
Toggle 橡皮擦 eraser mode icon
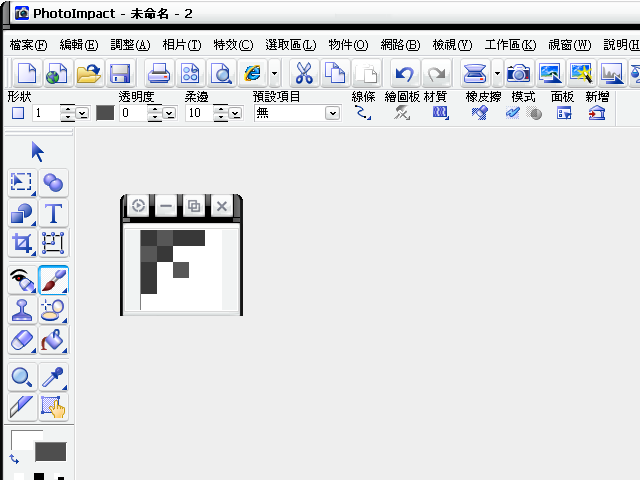[480, 112]
